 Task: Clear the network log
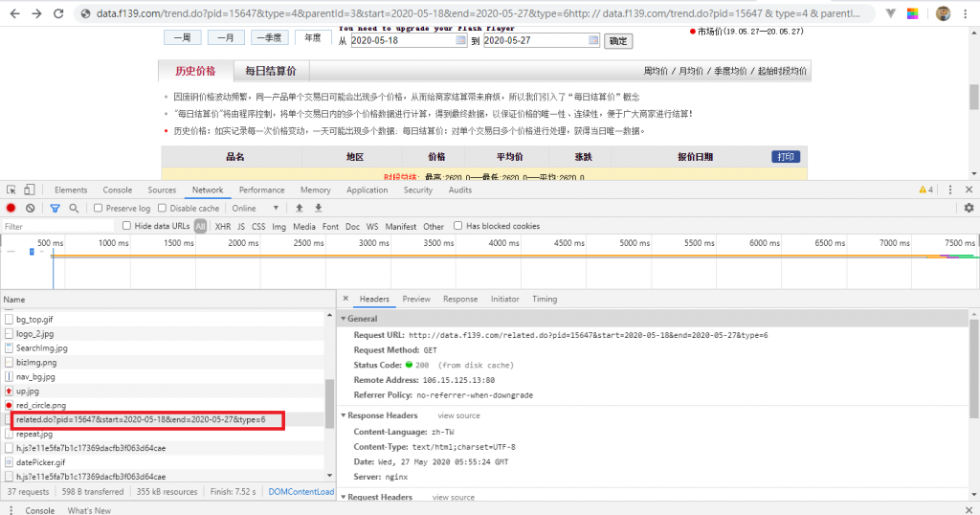point(30,208)
